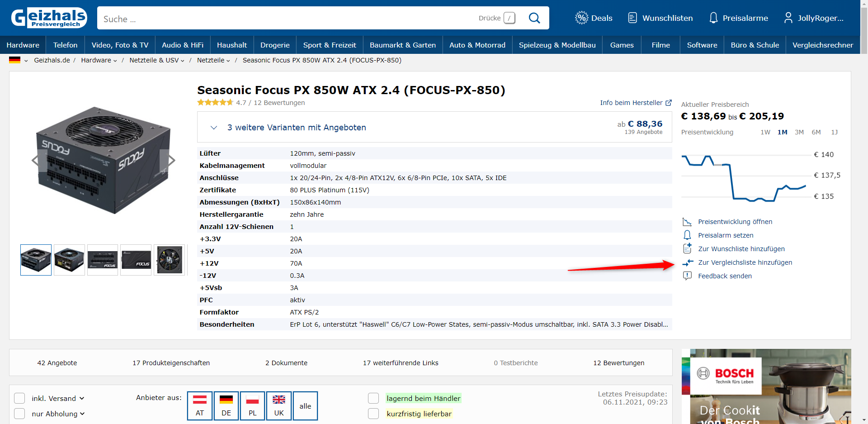
Task: Open Audio & HiFi category menu
Action: click(183, 45)
